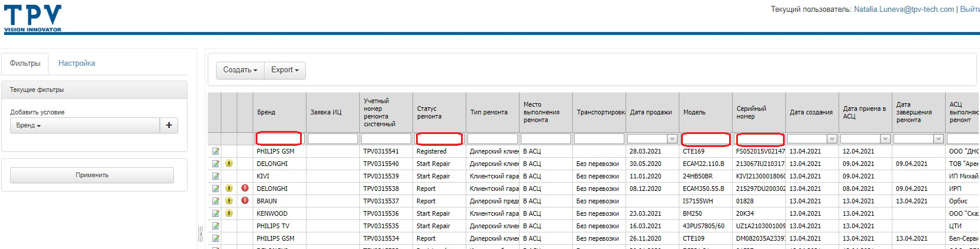Click the TPV Vision Innovator logo

click(33, 18)
